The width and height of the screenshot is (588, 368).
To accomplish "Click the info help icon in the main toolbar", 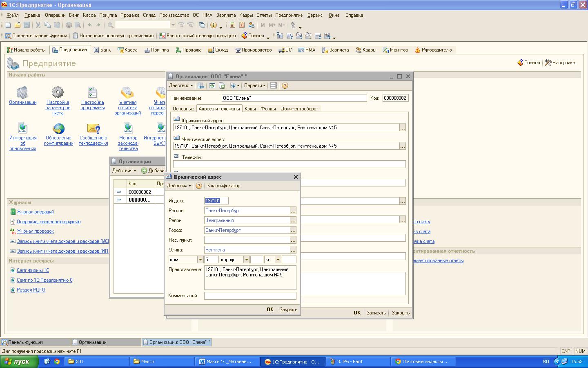I will click(213, 25).
